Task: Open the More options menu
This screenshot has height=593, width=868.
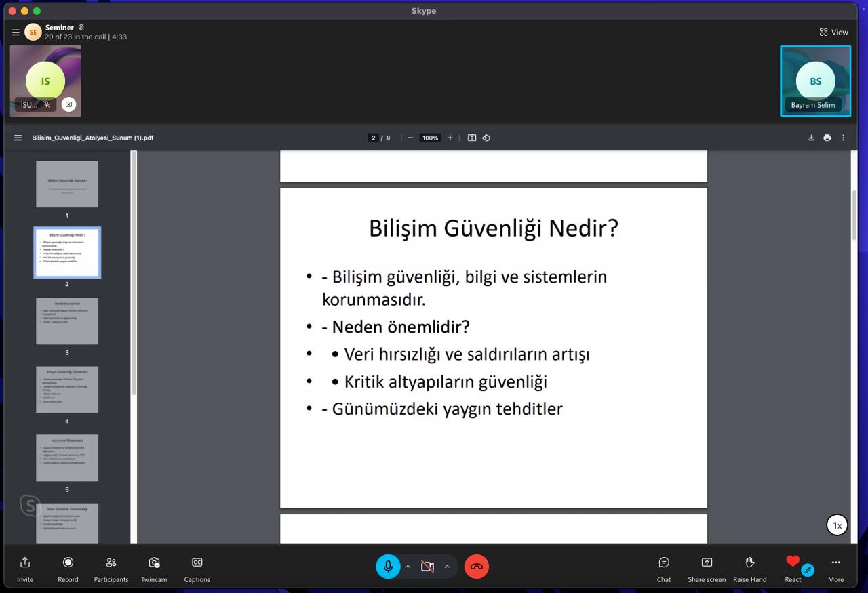Action: click(x=835, y=563)
